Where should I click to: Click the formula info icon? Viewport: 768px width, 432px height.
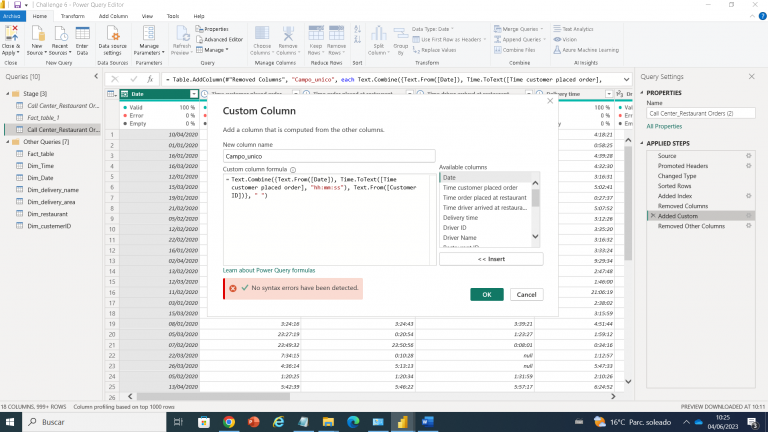pyautogui.click(x=294, y=168)
